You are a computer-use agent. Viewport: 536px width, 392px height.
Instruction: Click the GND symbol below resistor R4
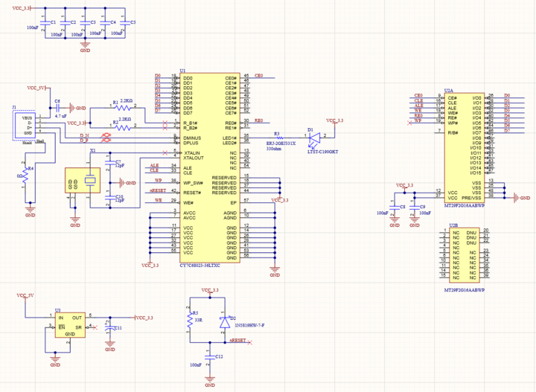(x=30, y=211)
